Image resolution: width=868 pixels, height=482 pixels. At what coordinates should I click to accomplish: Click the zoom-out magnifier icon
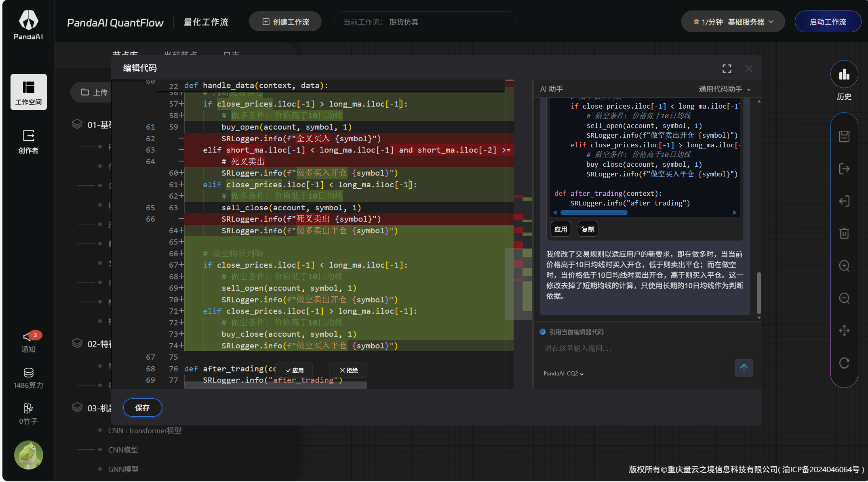tap(844, 298)
